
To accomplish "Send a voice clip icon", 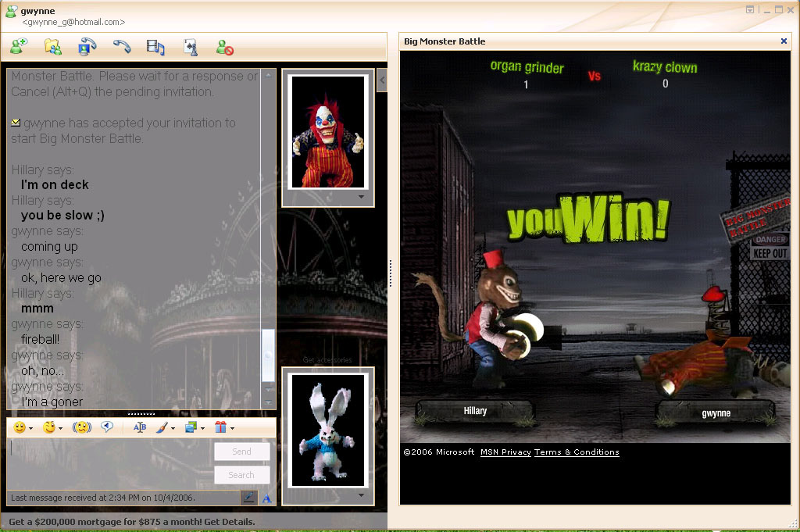I will tap(106, 427).
